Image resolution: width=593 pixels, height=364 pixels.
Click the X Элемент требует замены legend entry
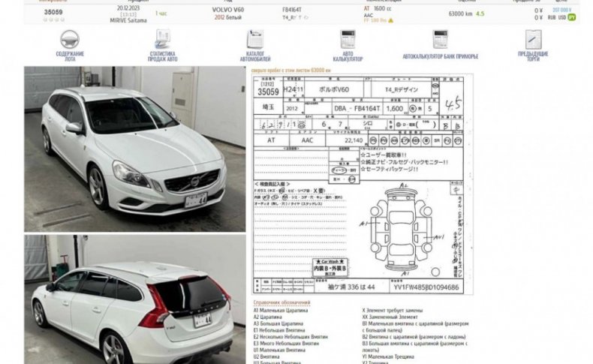[x=393, y=310]
